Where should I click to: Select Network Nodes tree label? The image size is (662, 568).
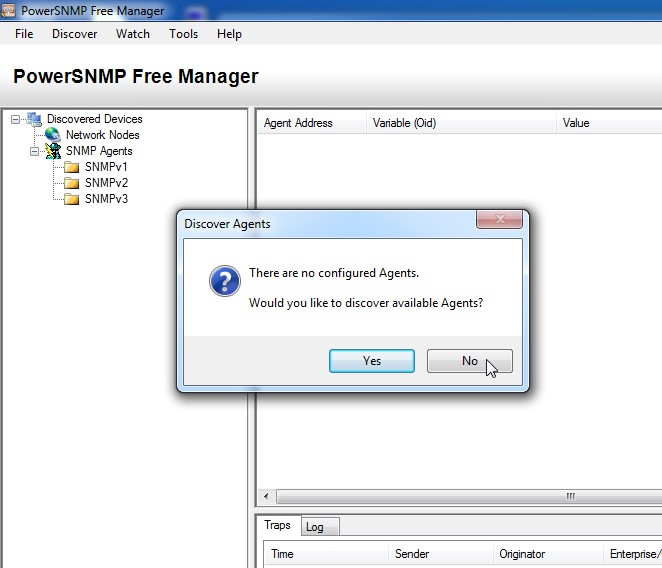click(103, 135)
